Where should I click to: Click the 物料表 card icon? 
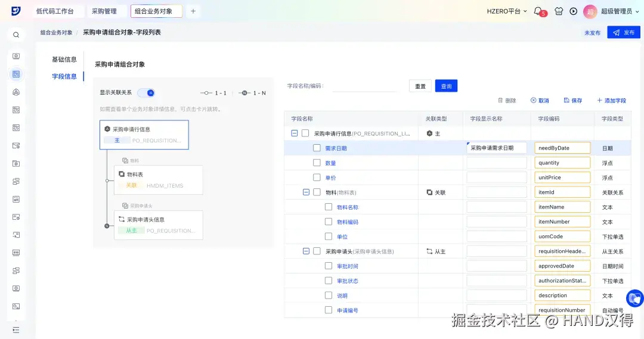(x=122, y=174)
